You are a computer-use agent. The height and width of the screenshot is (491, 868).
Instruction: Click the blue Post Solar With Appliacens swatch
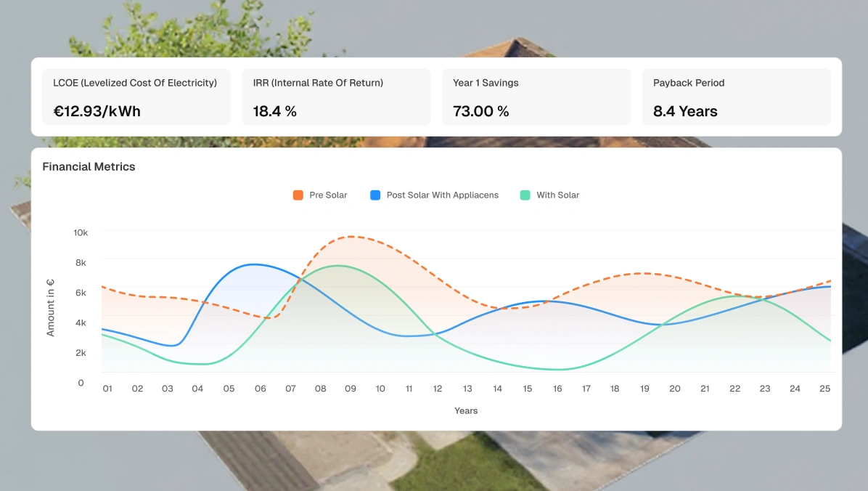374,195
